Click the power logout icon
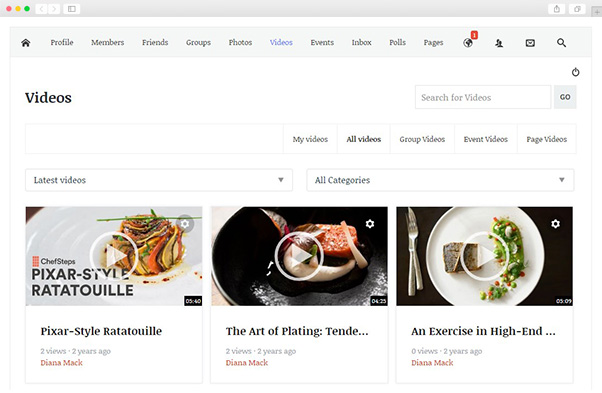 point(576,72)
